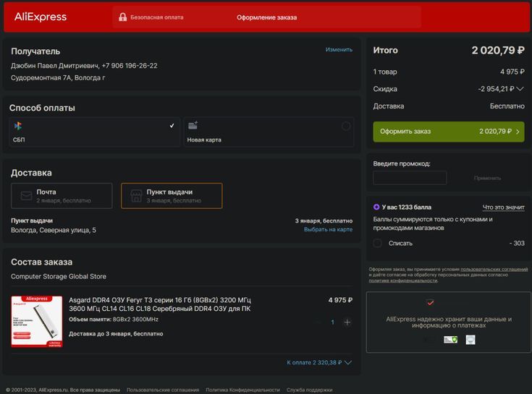Image resolution: width=532 pixels, height=394 pixels.
Task: Click Выбрать на карте link
Action: (328, 229)
